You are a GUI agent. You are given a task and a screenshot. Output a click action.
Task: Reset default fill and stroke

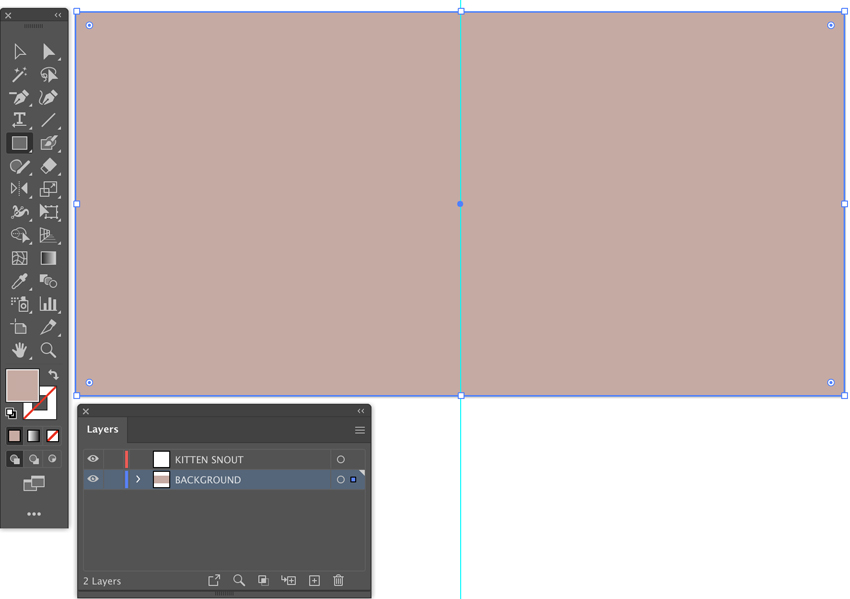tap(11, 413)
